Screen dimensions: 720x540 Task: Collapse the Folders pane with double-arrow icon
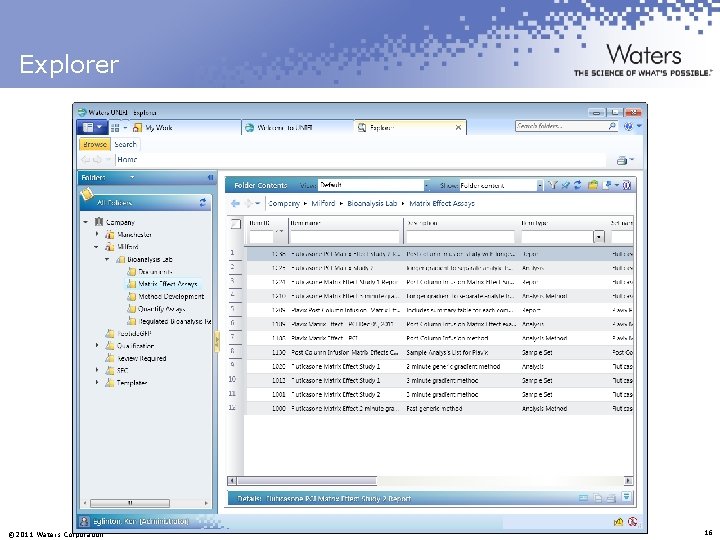pyautogui.click(x=210, y=177)
